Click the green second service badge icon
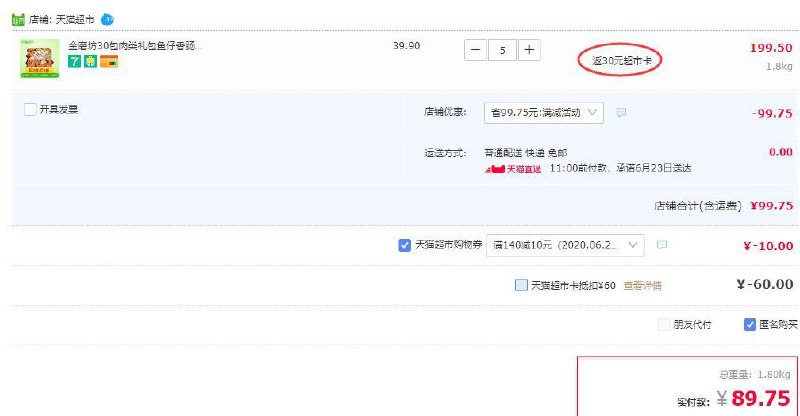The width and height of the screenshot is (800, 416). tap(90, 62)
